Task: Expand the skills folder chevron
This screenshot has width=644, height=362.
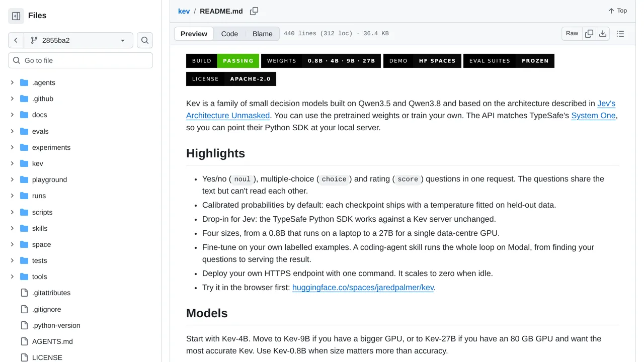Action: (x=12, y=228)
